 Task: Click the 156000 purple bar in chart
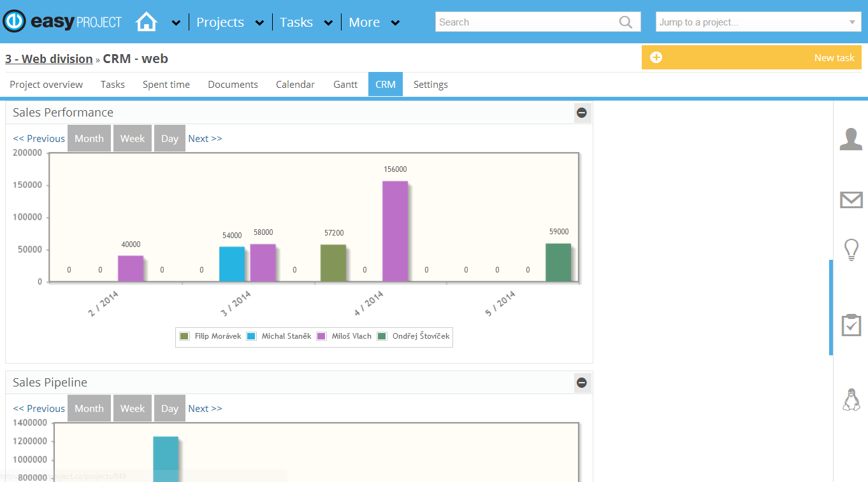click(x=395, y=231)
